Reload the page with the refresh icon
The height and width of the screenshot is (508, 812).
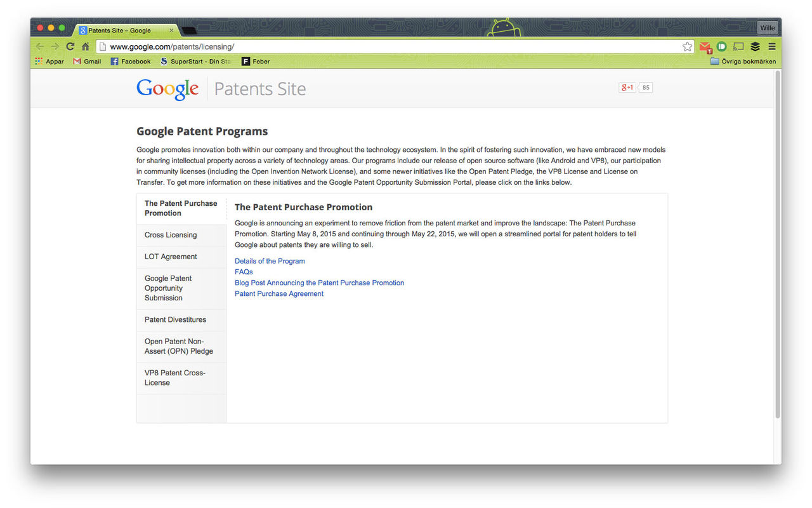[70, 46]
